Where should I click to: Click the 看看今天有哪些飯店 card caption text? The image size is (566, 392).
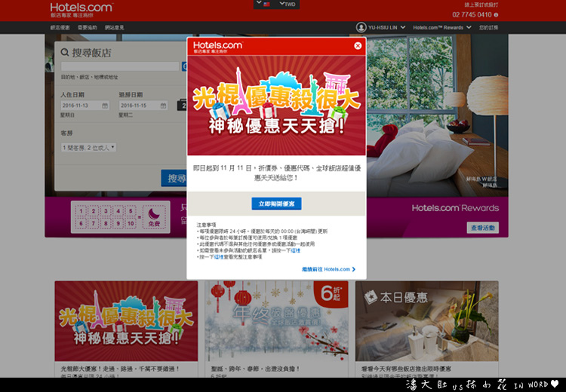[406, 369]
